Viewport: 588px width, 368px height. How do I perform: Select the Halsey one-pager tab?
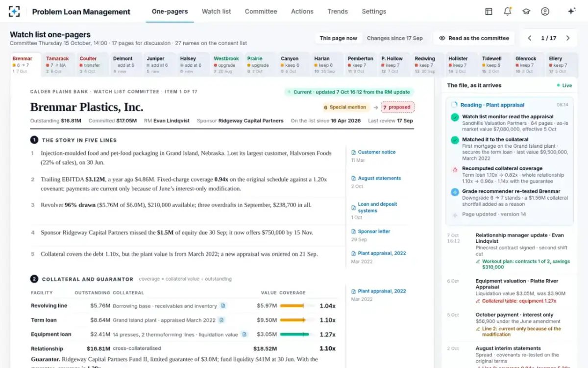pos(194,65)
